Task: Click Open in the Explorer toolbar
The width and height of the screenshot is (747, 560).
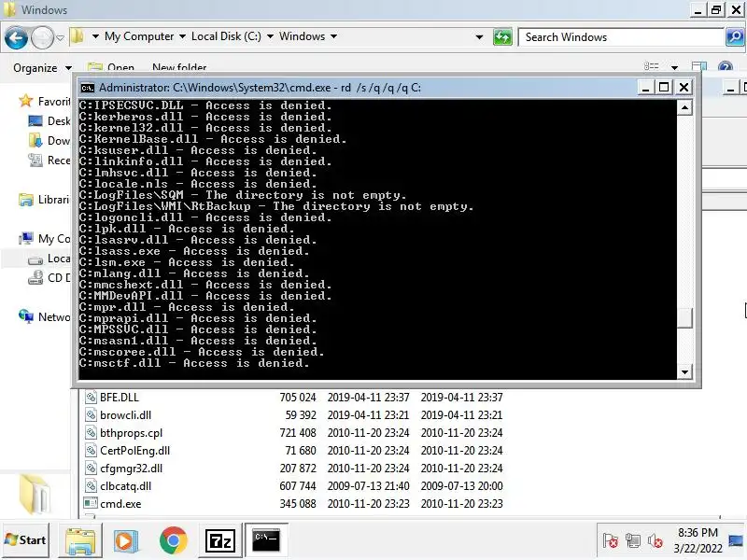Action: tap(111, 67)
